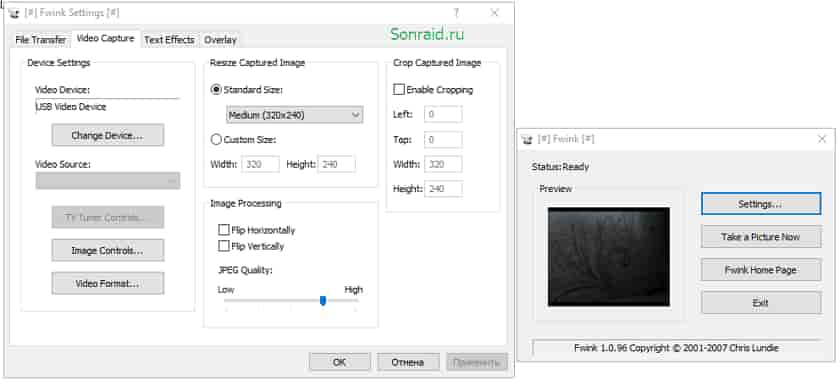Click the Video Format button
Screen dimensions: 840x380
click(108, 284)
